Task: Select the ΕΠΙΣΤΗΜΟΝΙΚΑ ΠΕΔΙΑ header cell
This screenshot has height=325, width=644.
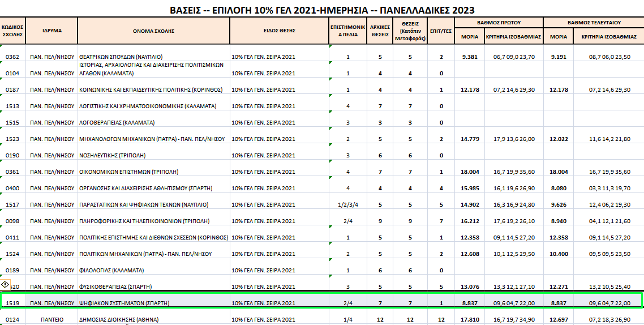Action: (348, 31)
